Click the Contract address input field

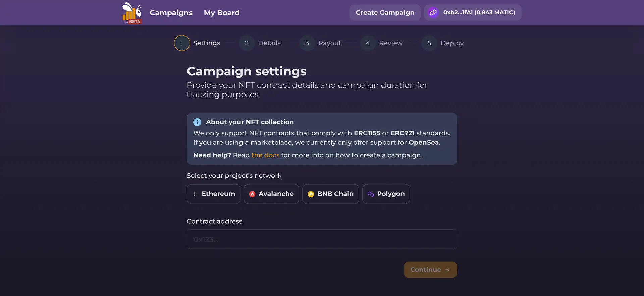tap(322, 239)
